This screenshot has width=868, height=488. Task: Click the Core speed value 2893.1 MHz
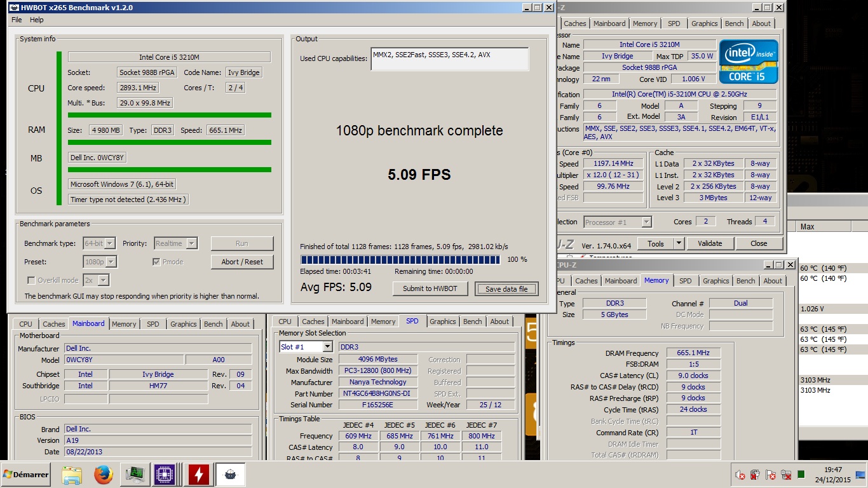[x=138, y=88]
